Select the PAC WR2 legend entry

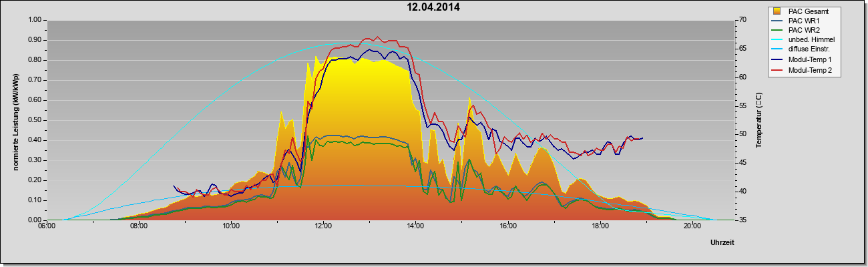tap(803, 31)
